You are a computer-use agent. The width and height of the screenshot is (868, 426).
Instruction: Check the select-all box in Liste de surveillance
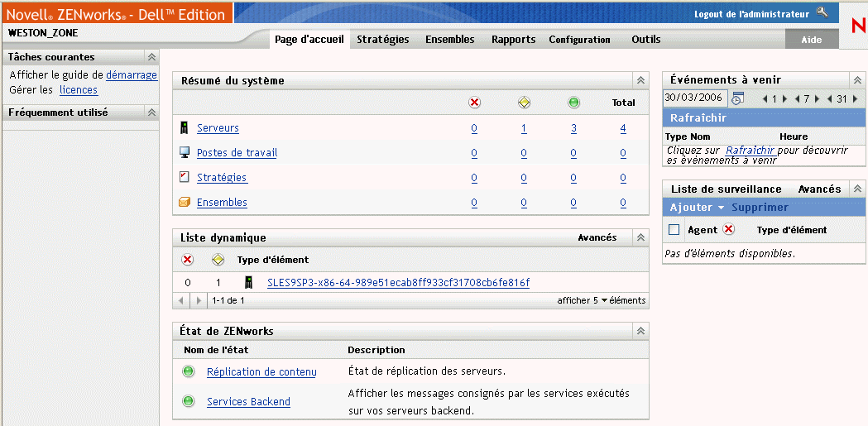point(674,230)
